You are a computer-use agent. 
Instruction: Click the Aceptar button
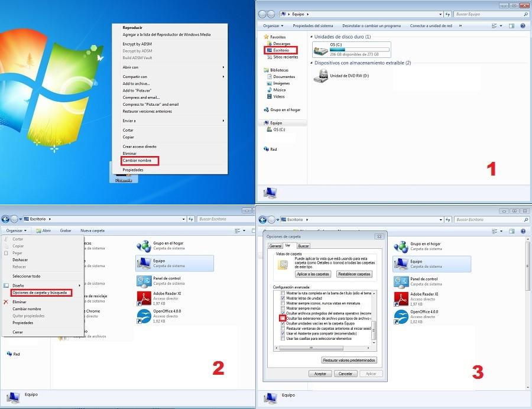coord(320,374)
